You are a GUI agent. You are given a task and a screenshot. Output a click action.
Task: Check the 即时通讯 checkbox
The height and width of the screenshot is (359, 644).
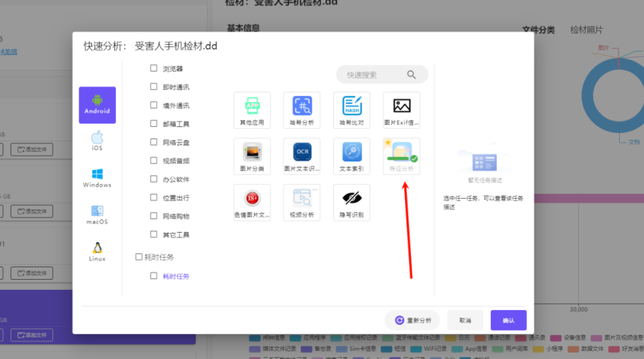pos(153,87)
